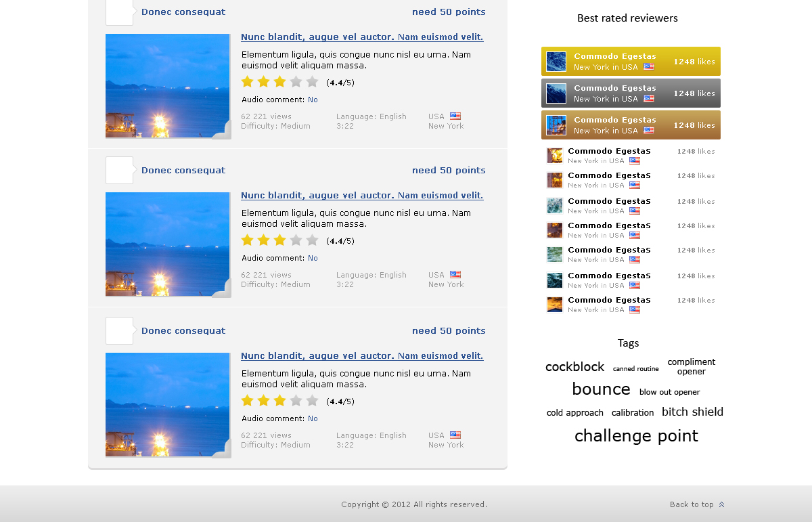Click 'need 50 points' in the third review card
The image size is (812, 522).
(x=449, y=331)
